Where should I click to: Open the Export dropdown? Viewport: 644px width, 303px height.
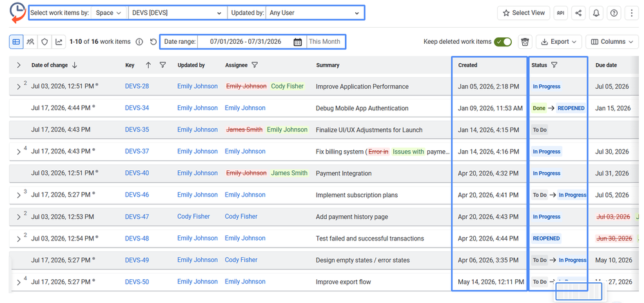tap(559, 41)
